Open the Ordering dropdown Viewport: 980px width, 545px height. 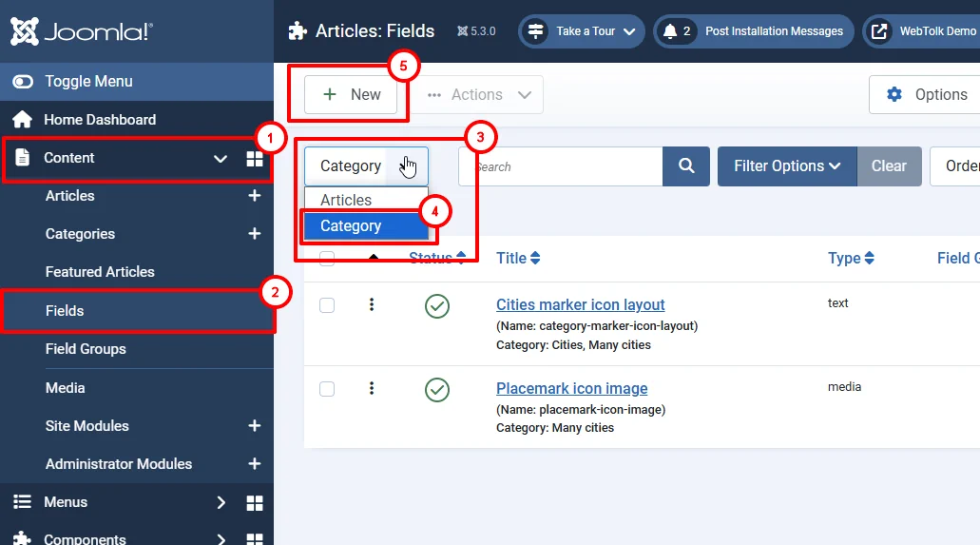[x=955, y=166]
